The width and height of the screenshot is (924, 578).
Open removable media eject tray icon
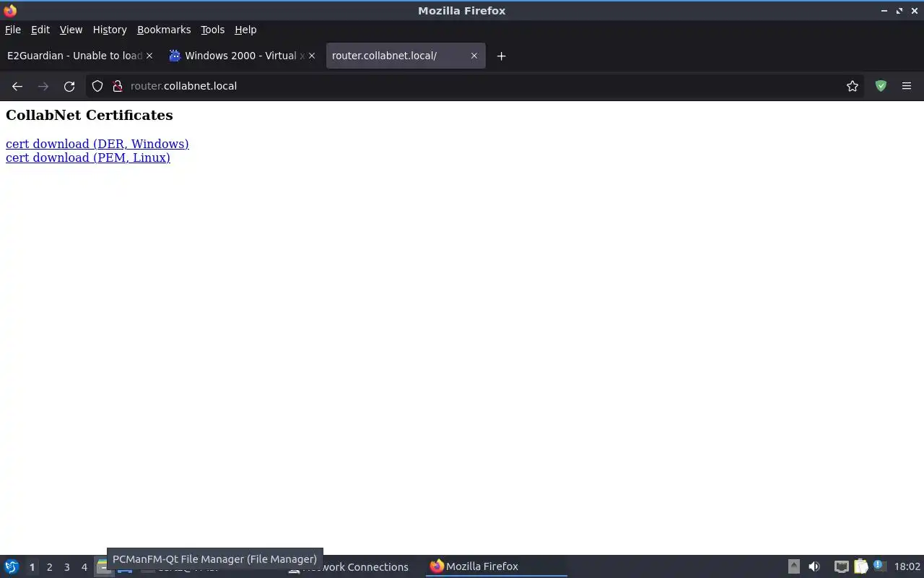[x=793, y=566]
